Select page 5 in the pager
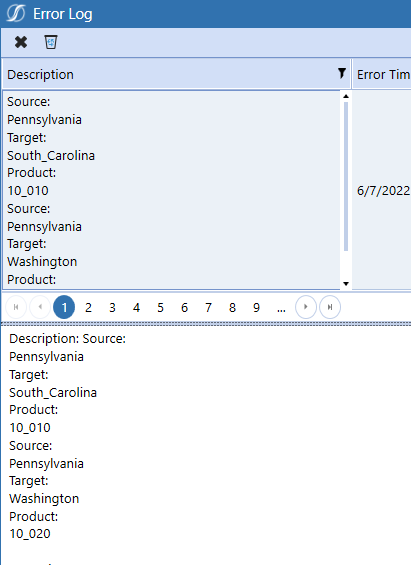Screen dimensions: 411x565 click(x=160, y=307)
